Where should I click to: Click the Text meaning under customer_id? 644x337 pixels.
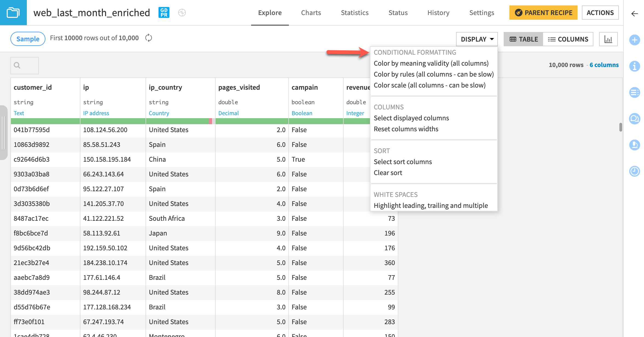tap(19, 113)
